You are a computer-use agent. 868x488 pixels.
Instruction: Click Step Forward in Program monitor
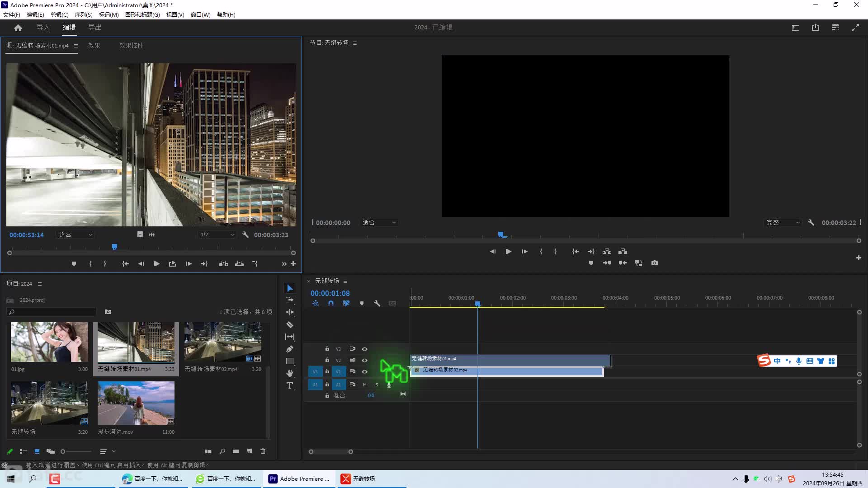[x=524, y=251]
